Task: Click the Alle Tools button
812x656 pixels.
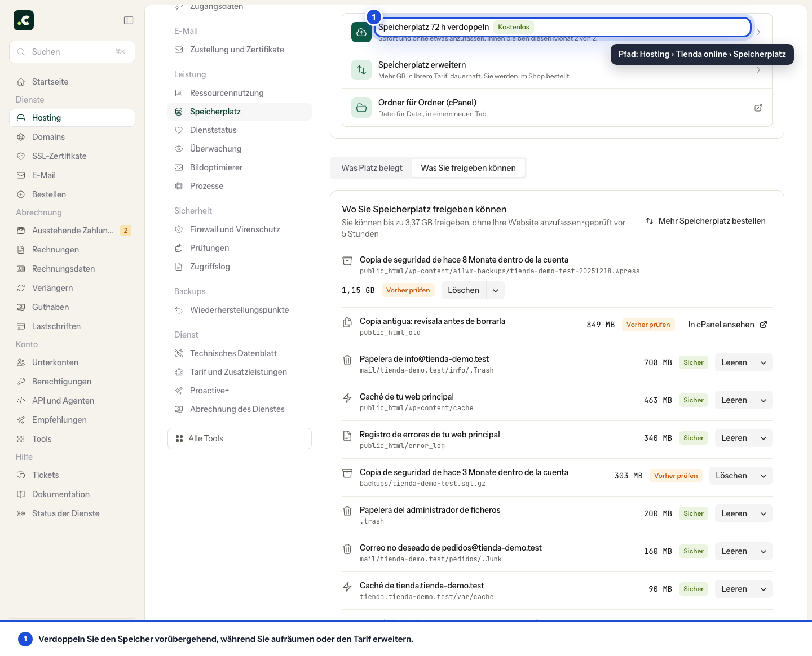Action: coord(240,438)
